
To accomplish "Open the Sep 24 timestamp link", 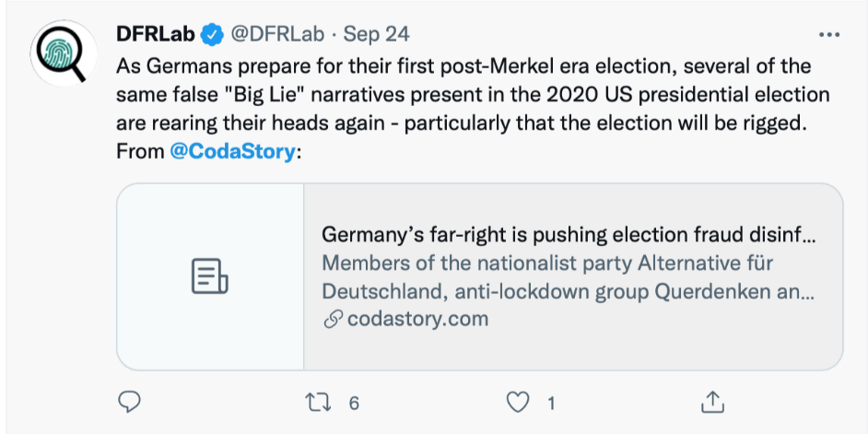I will coord(376,35).
